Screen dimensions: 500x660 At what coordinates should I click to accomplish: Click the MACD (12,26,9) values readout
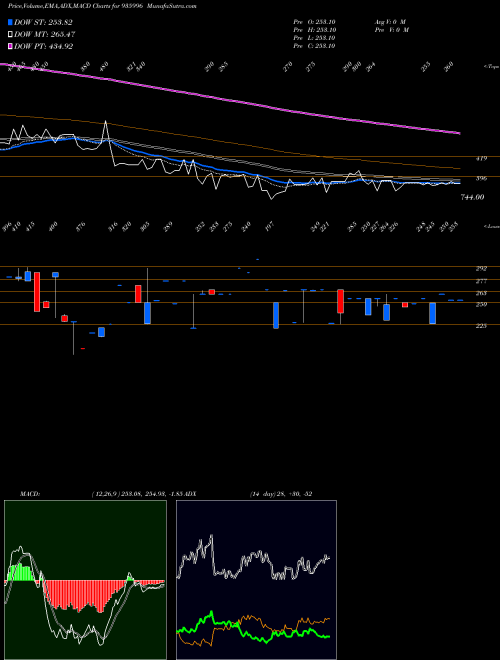tap(137, 493)
